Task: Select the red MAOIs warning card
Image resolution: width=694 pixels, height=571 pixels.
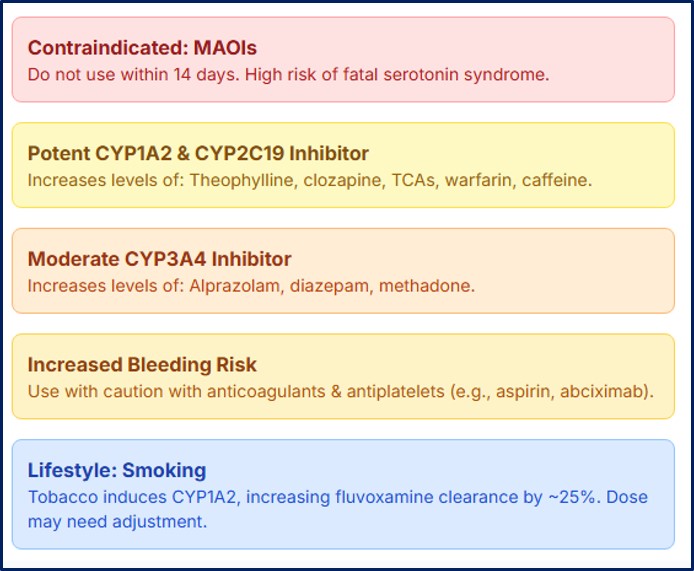Action: pos(343,60)
